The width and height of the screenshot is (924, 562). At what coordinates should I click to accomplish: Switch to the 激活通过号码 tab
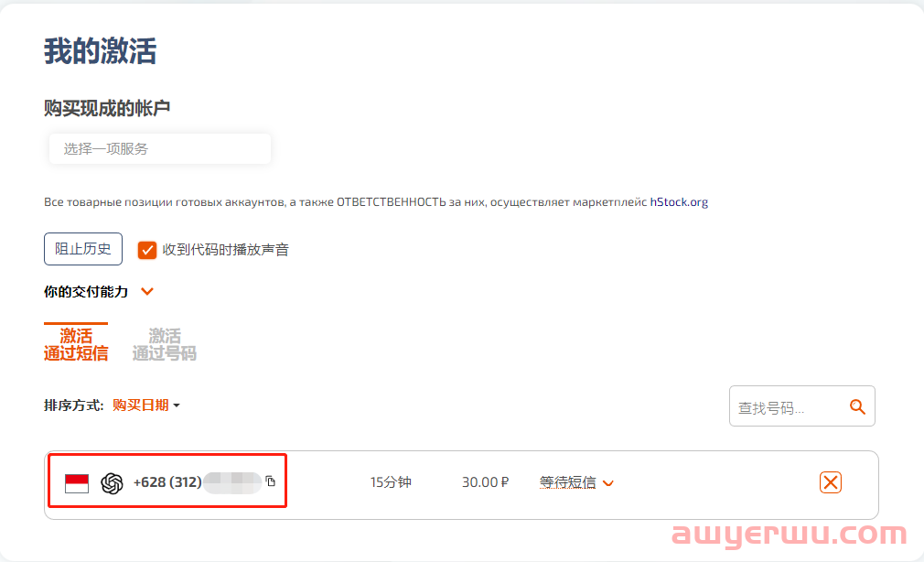coord(165,344)
